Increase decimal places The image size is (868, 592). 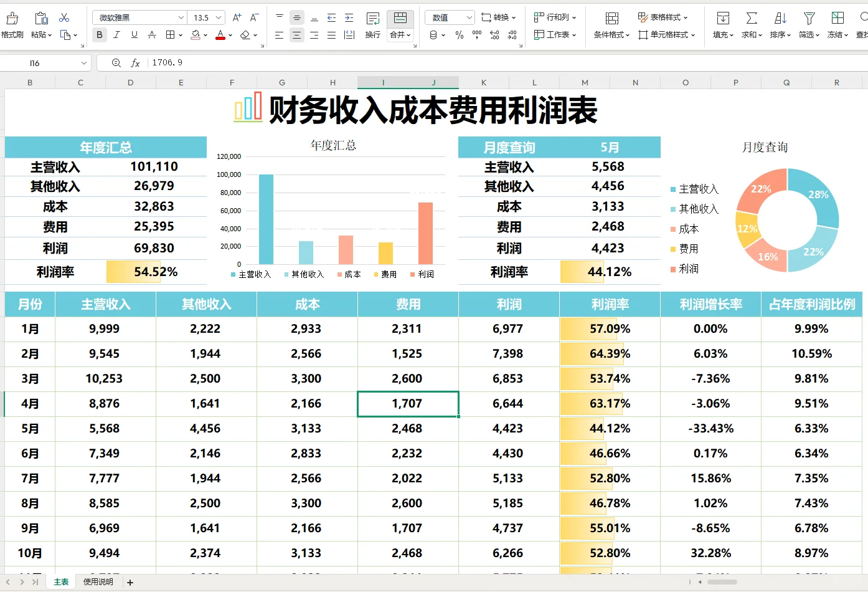coord(494,35)
